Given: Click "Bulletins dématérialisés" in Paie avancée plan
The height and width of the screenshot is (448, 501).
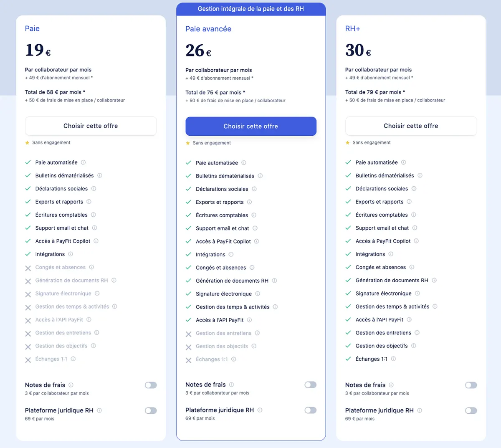Looking at the screenshot, I should click(x=225, y=176).
